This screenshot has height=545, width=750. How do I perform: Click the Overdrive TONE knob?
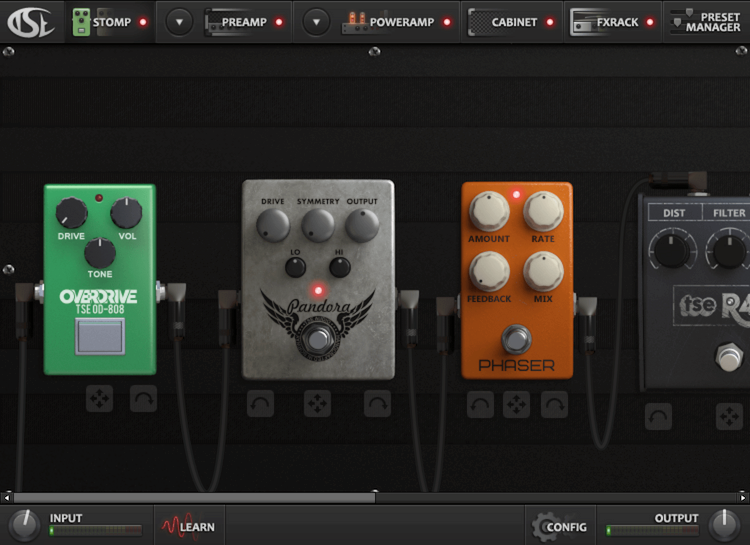100,253
